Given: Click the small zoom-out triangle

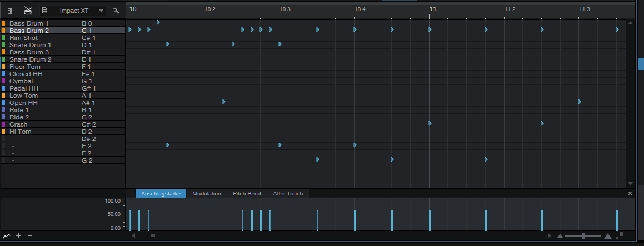Looking at the screenshot, I should tap(560, 236).
